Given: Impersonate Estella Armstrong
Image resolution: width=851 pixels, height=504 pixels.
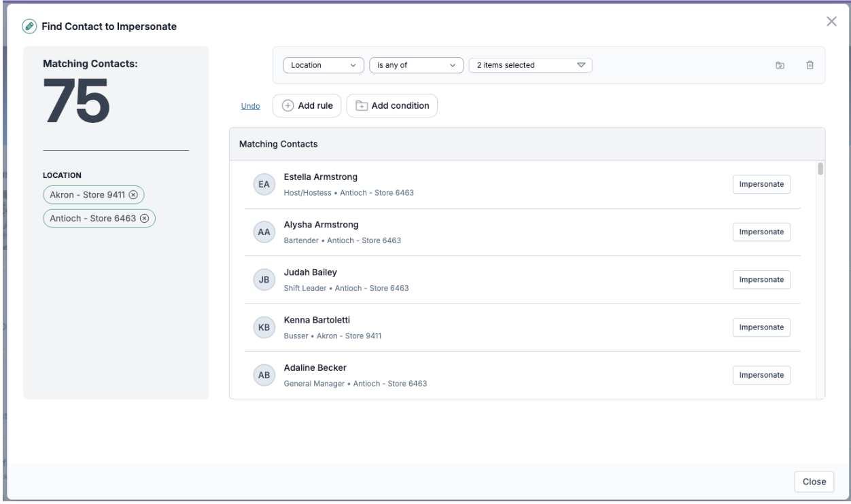Looking at the screenshot, I should (x=761, y=184).
